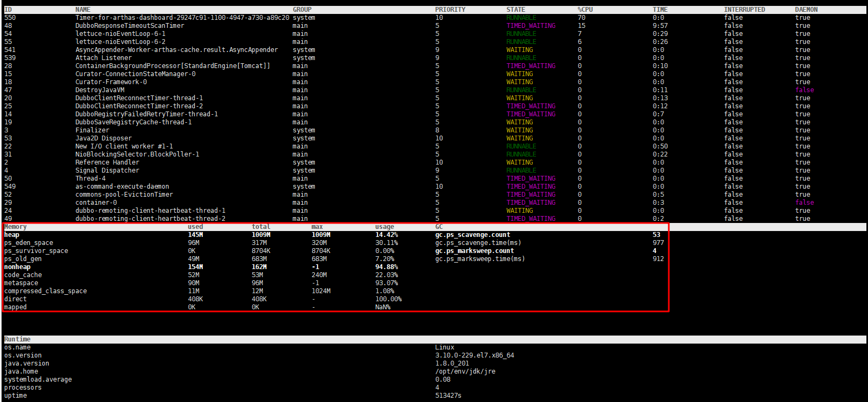Click heap usage value 14.42%
Image resolution: width=868 pixels, height=402 pixels.
pyautogui.click(x=387, y=235)
